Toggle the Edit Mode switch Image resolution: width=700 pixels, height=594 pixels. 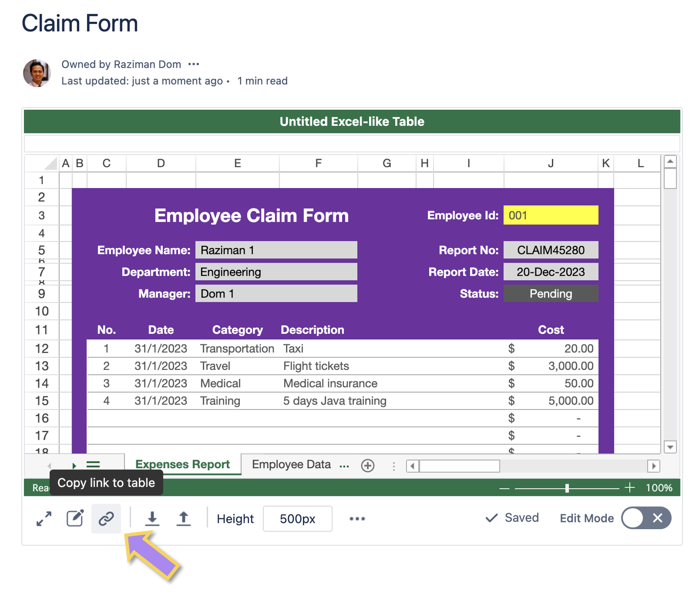[x=646, y=518]
